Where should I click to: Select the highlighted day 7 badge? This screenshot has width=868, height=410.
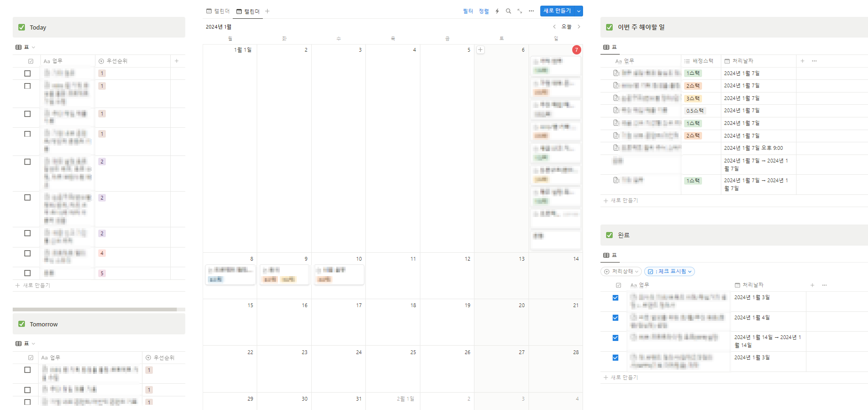tap(576, 50)
